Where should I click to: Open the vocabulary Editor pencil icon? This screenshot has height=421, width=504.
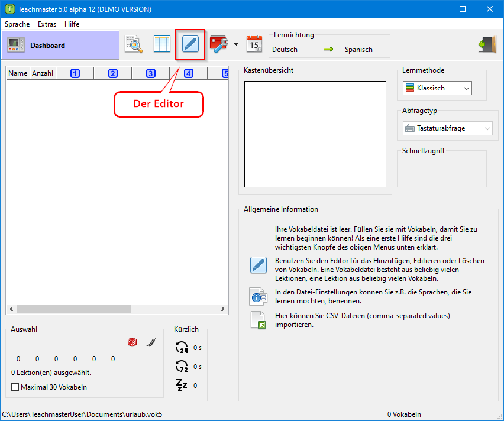click(x=190, y=44)
